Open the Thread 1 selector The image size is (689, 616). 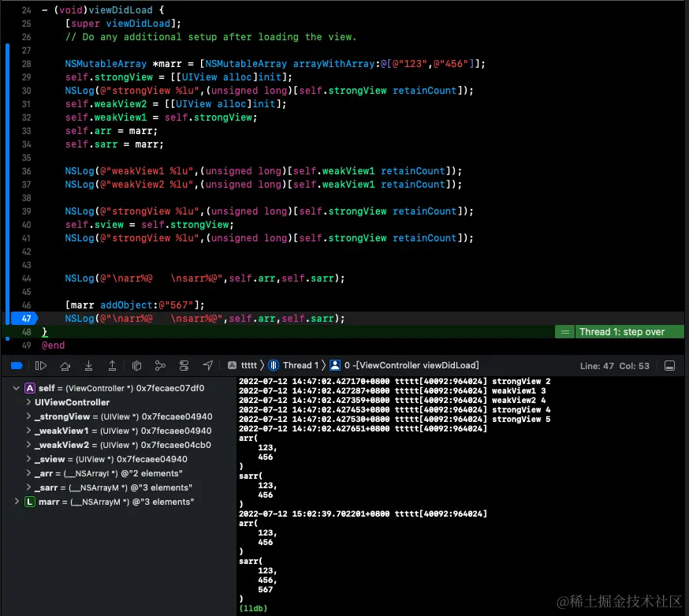point(292,365)
